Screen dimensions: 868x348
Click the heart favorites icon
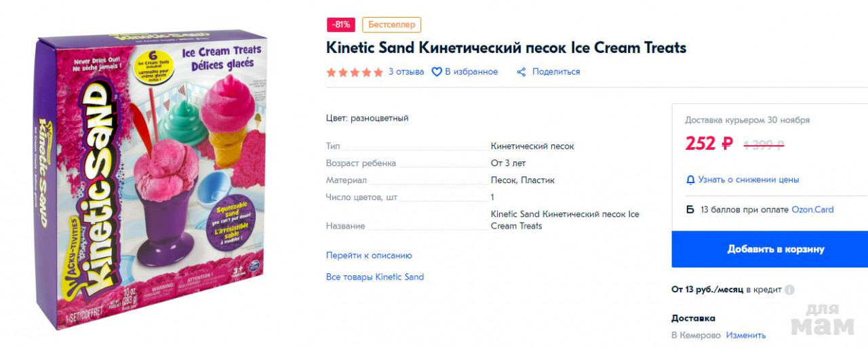(x=437, y=72)
